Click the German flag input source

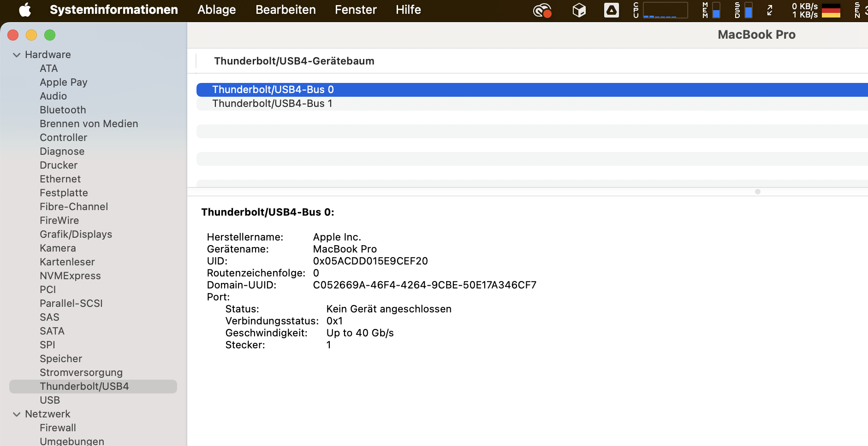(x=831, y=10)
